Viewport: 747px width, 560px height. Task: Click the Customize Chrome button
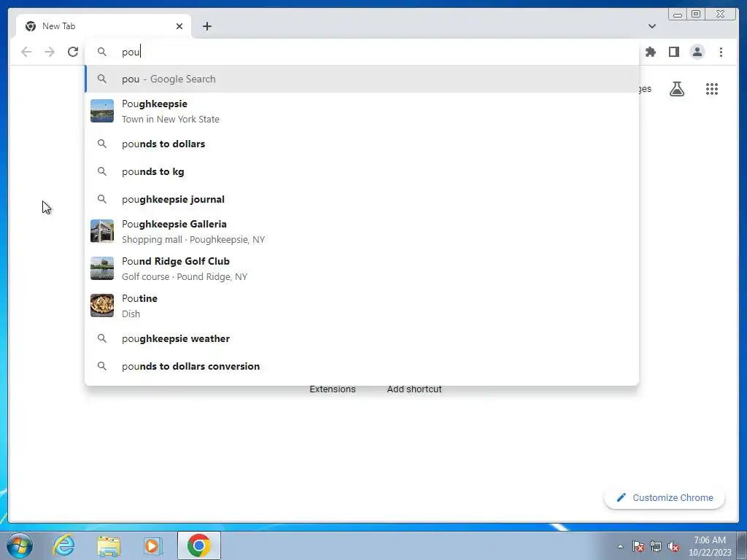click(665, 497)
